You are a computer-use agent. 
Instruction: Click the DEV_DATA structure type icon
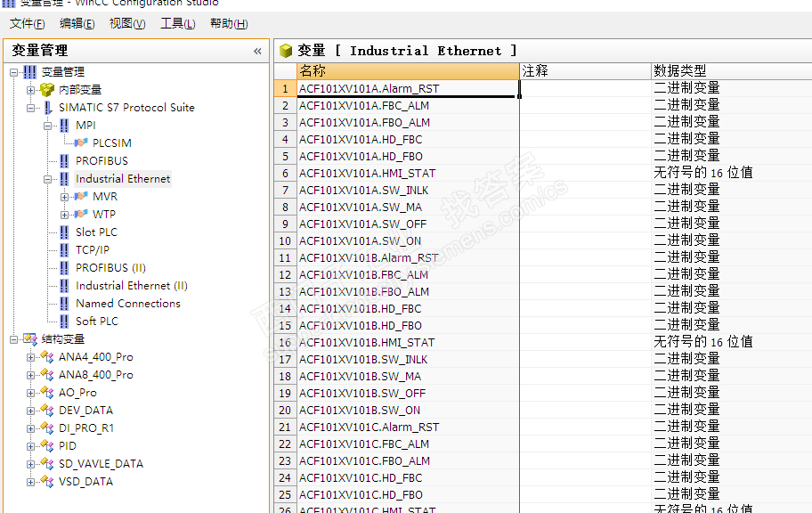[47, 411]
